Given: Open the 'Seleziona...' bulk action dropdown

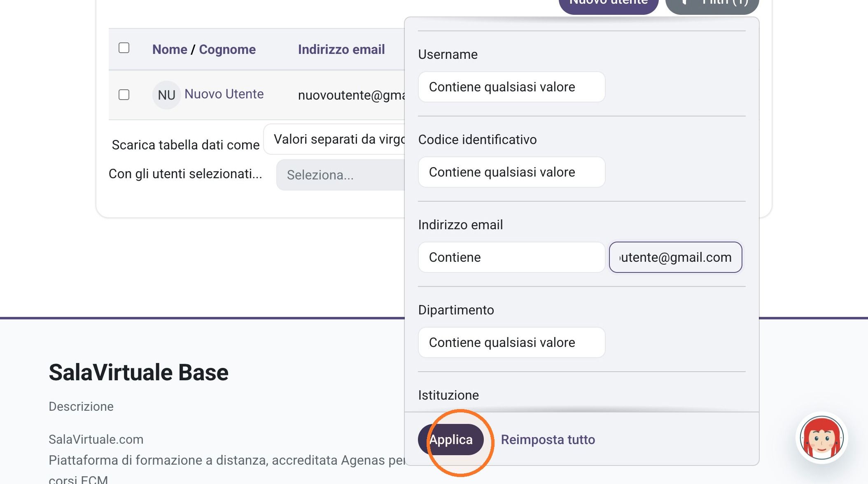Looking at the screenshot, I should (x=341, y=175).
